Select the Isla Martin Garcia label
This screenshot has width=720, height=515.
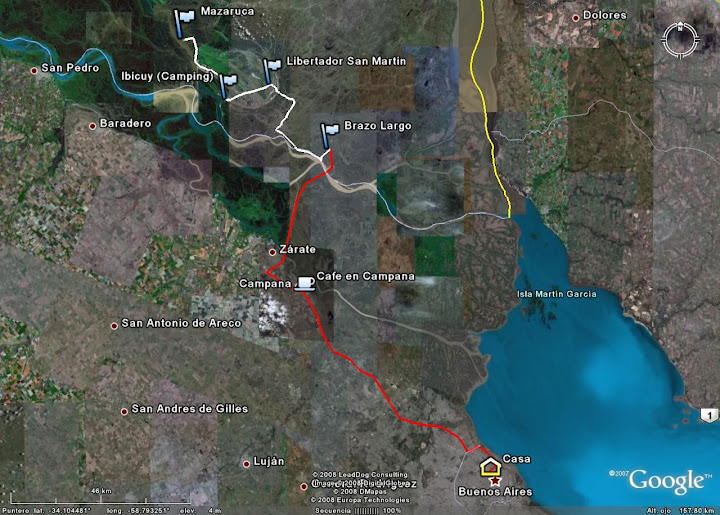[557, 294]
